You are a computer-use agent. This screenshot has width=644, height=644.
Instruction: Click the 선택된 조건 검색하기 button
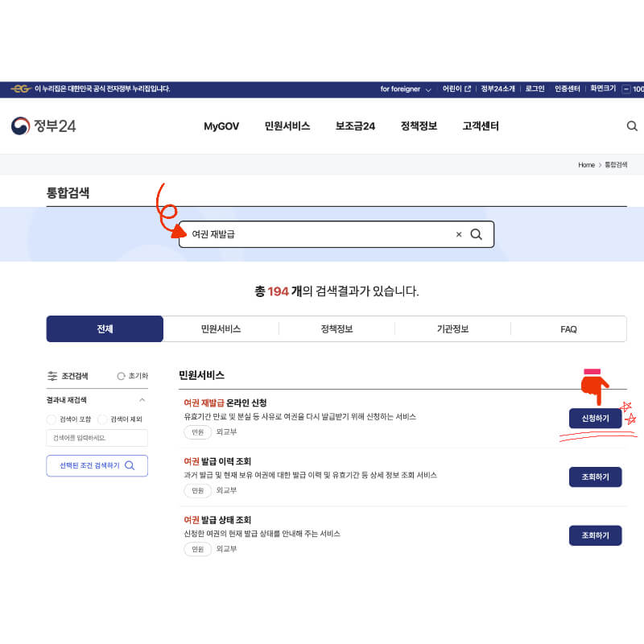(97, 465)
